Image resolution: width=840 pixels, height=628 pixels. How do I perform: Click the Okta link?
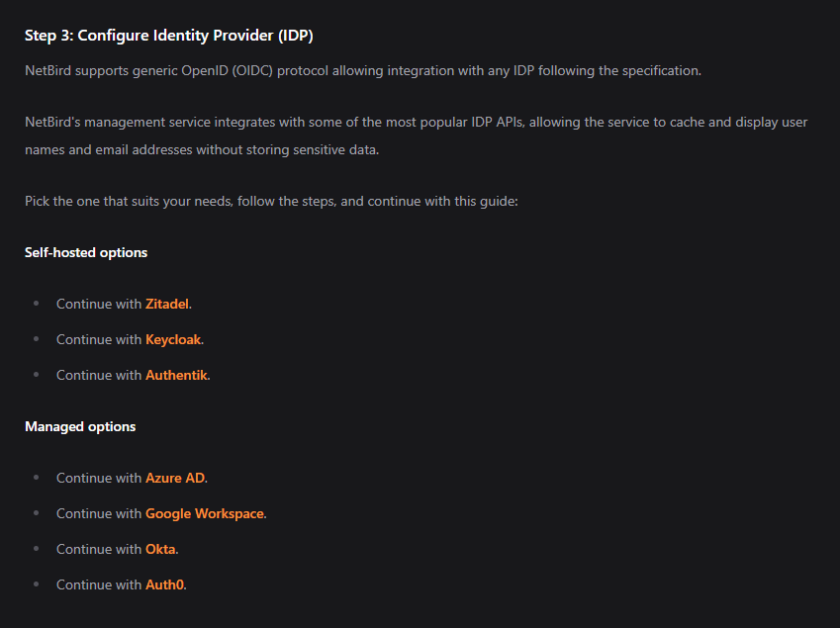[160, 549]
